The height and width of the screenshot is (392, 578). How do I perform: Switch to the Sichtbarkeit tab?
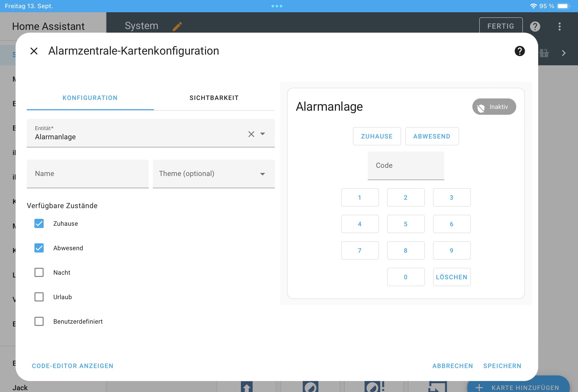click(214, 98)
